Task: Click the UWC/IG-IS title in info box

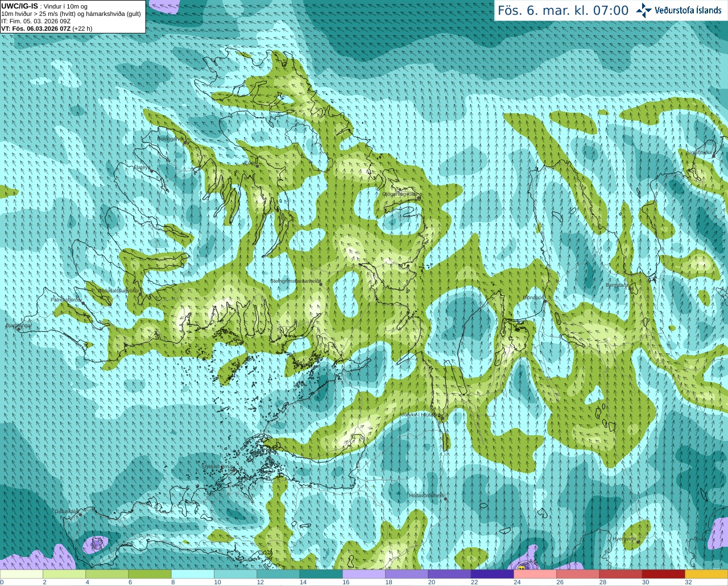Action: click(x=19, y=6)
